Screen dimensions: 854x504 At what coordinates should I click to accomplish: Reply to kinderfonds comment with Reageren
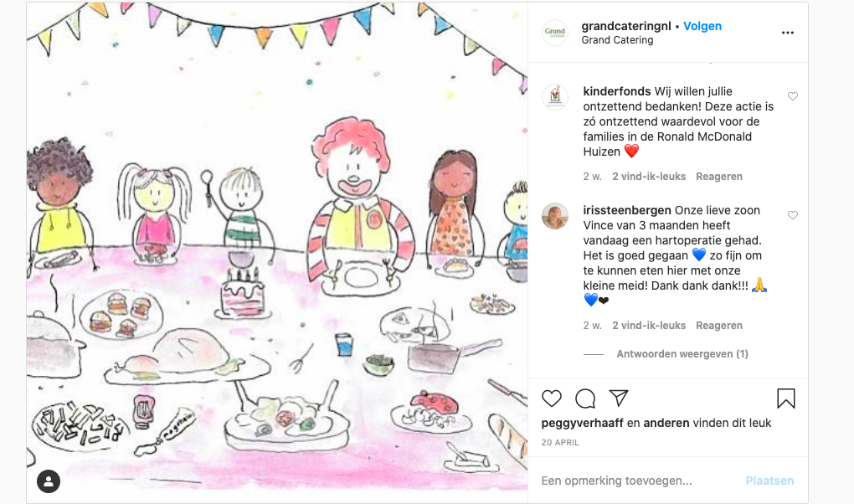[719, 177]
